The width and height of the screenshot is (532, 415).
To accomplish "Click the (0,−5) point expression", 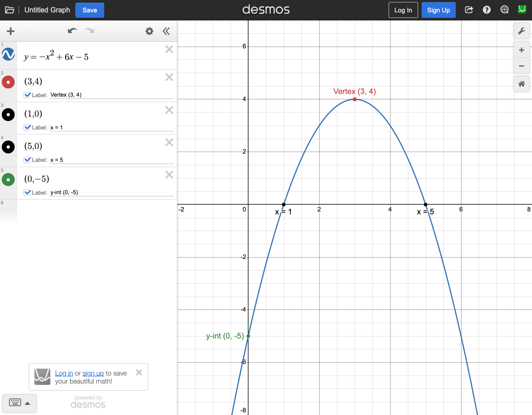I will point(37,179).
